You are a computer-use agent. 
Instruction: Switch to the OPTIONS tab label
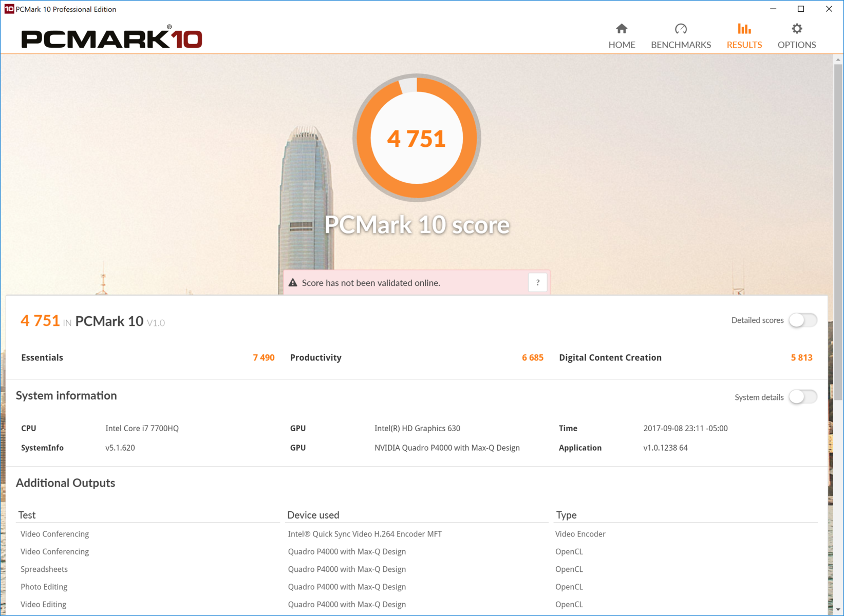(x=797, y=45)
